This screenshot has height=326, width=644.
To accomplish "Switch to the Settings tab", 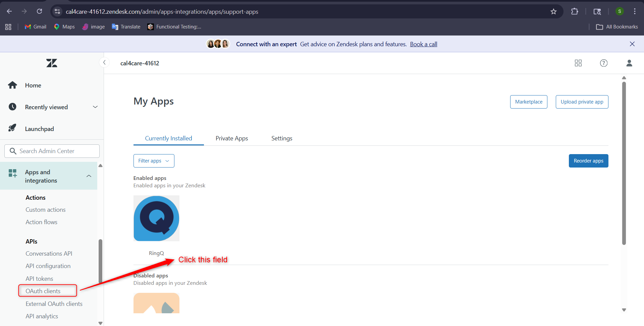I will tap(282, 138).
